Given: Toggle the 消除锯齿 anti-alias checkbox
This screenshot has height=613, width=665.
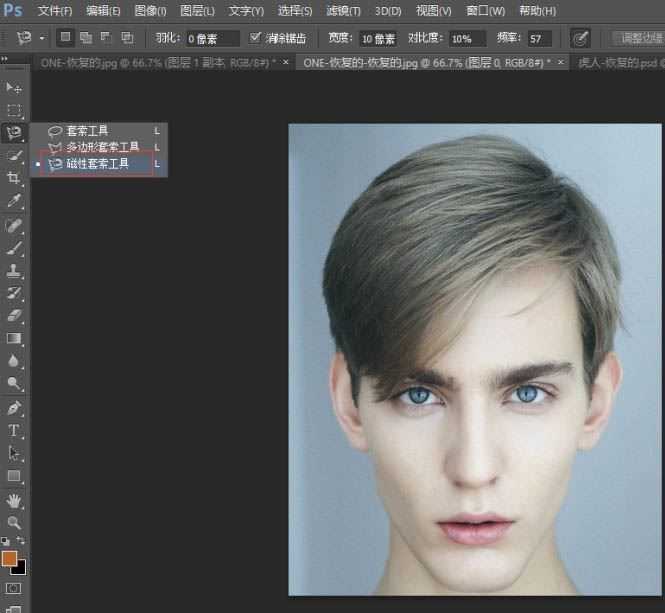Looking at the screenshot, I should click(x=256, y=38).
